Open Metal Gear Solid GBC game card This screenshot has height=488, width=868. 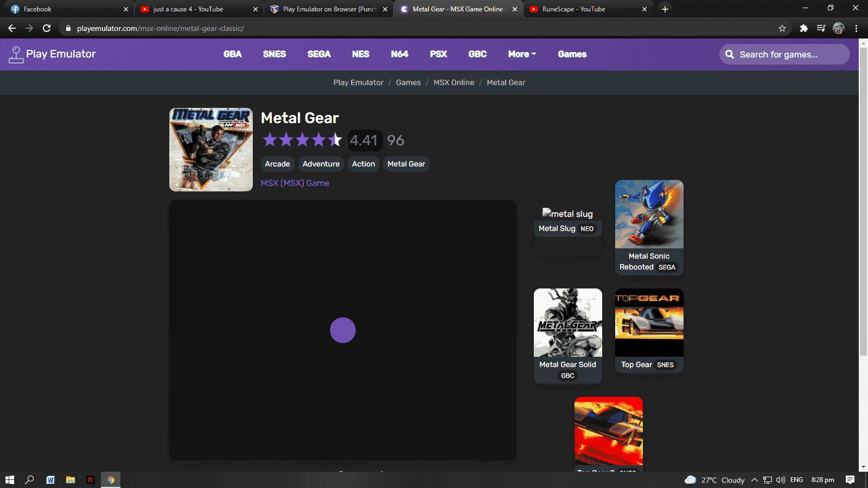point(567,336)
